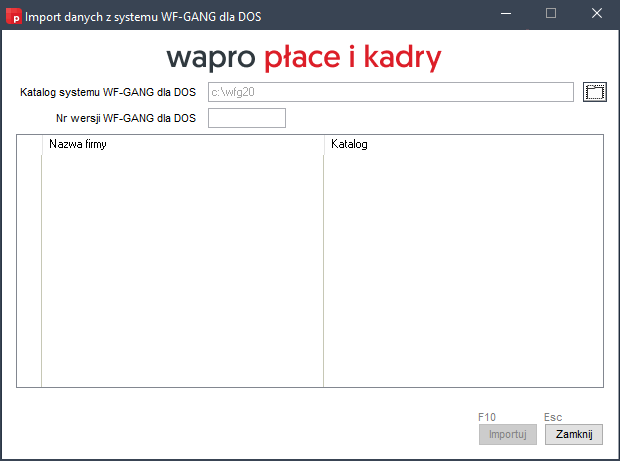Focus the WF-GANG version number field

coord(247,118)
